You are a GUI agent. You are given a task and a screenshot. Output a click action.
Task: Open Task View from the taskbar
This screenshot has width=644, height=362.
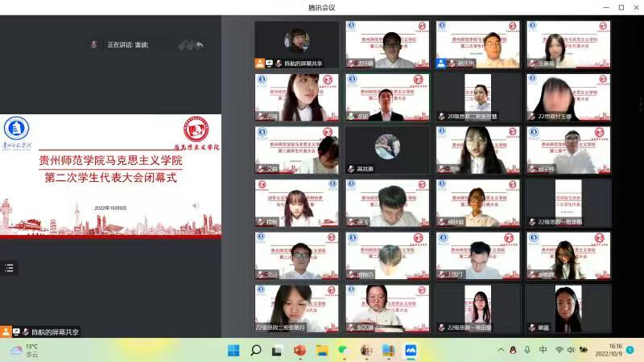pos(277,351)
